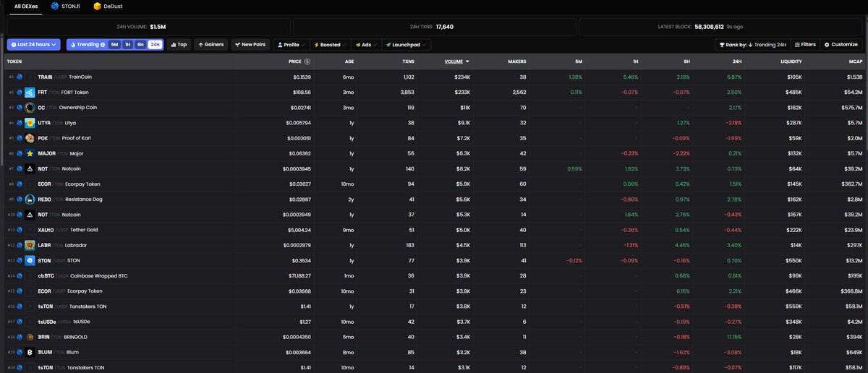The height and width of the screenshot is (373, 868).
Task: Open the Coinbase Wrapped BTC pair
Action: click(434, 275)
